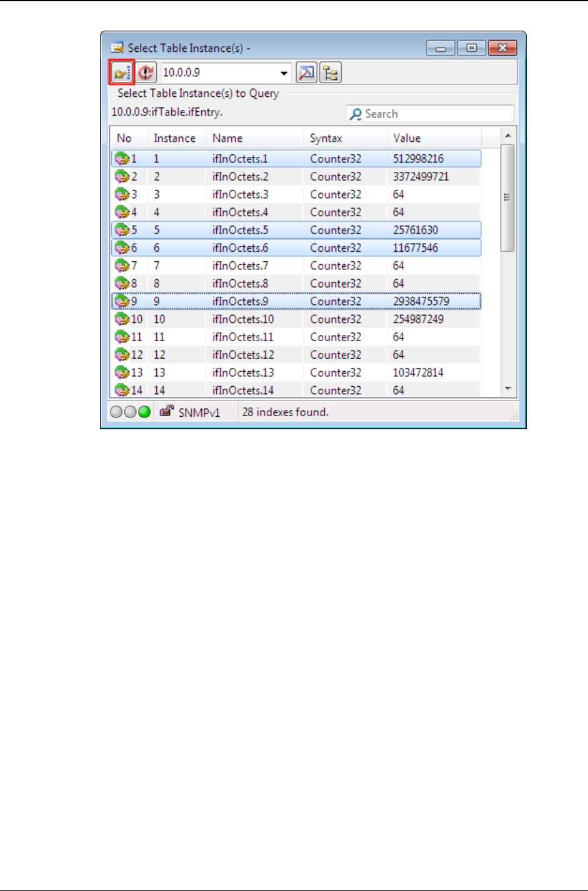Select ifInOctets.2 in the Name column
The height and width of the screenshot is (891, 588).
(x=240, y=177)
